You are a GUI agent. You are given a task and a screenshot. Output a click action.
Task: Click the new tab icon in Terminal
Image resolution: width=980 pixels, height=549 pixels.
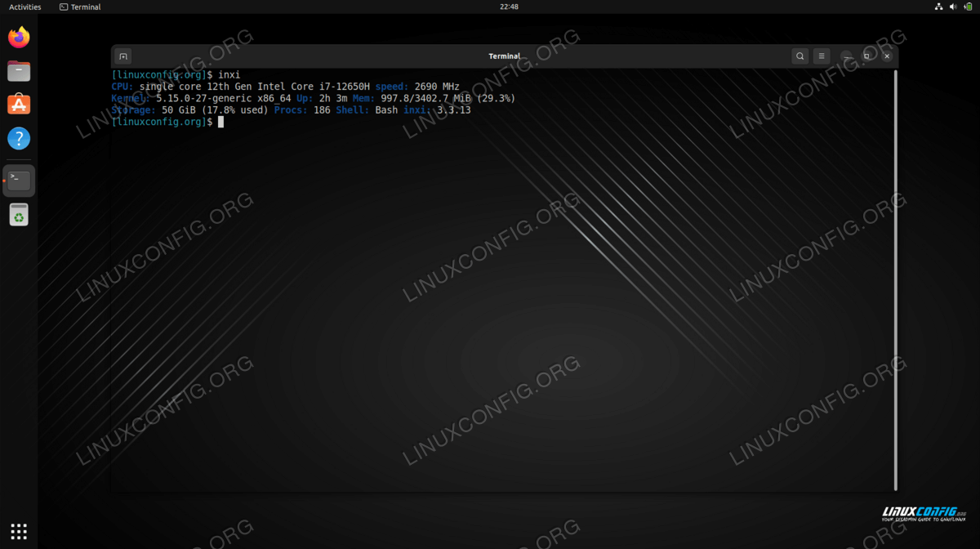pyautogui.click(x=123, y=56)
